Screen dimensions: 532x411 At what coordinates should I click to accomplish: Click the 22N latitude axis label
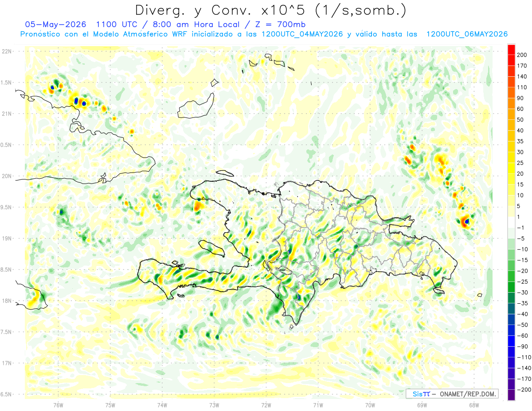tap(7, 51)
